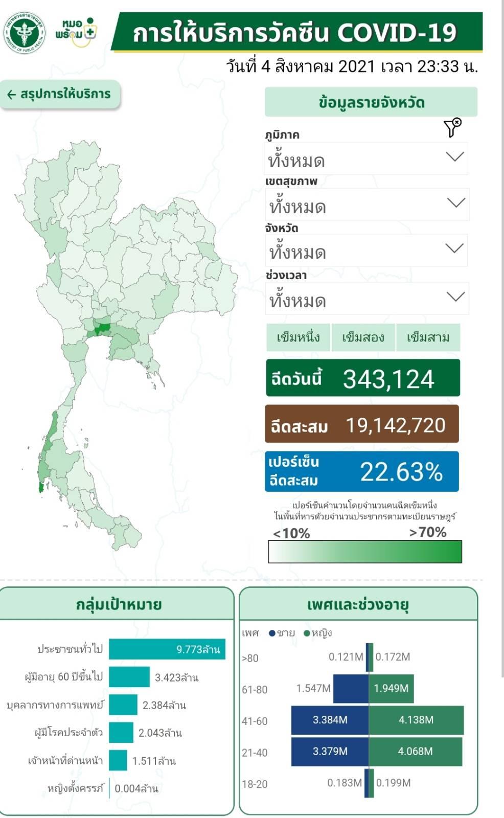Toggle the ชาย legend dot
The image size is (504, 818).
coord(272,633)
